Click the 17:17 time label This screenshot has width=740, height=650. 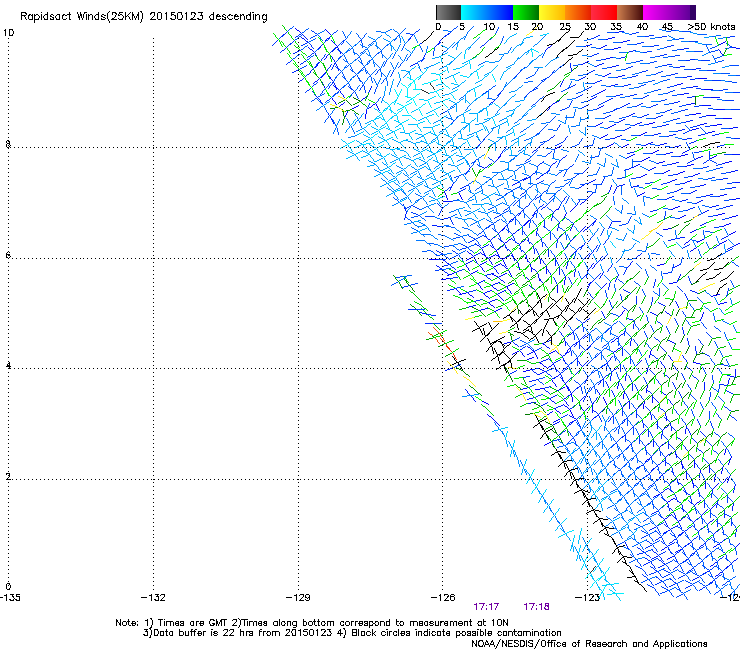tap(486, 607)
